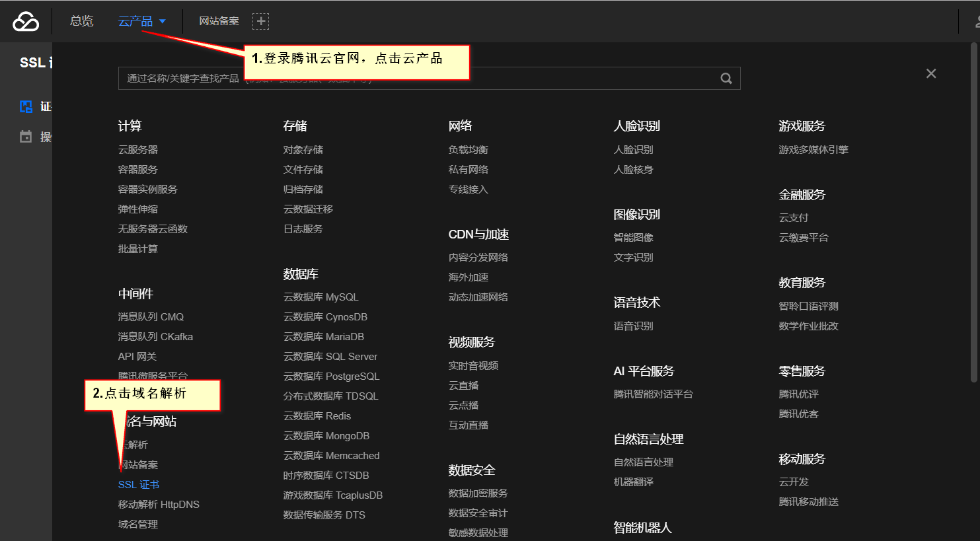Open 云支付 link

[x=794, y=218]
